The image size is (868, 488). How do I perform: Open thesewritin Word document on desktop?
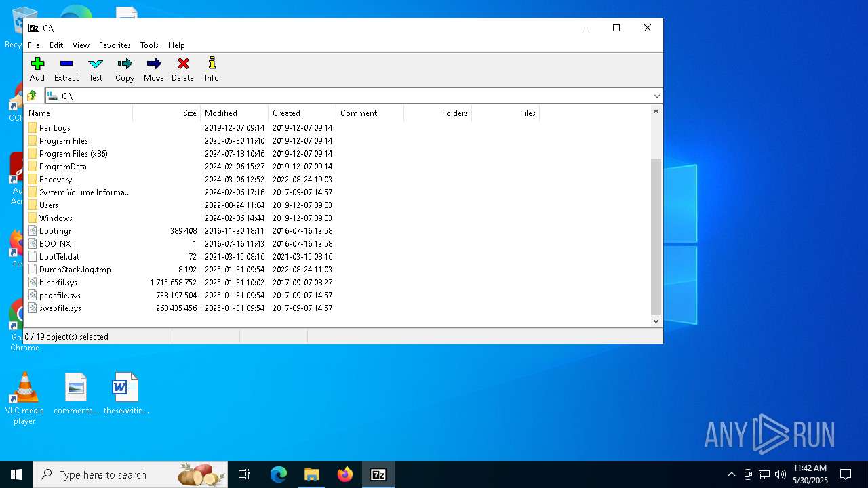[x=125, y=394]
